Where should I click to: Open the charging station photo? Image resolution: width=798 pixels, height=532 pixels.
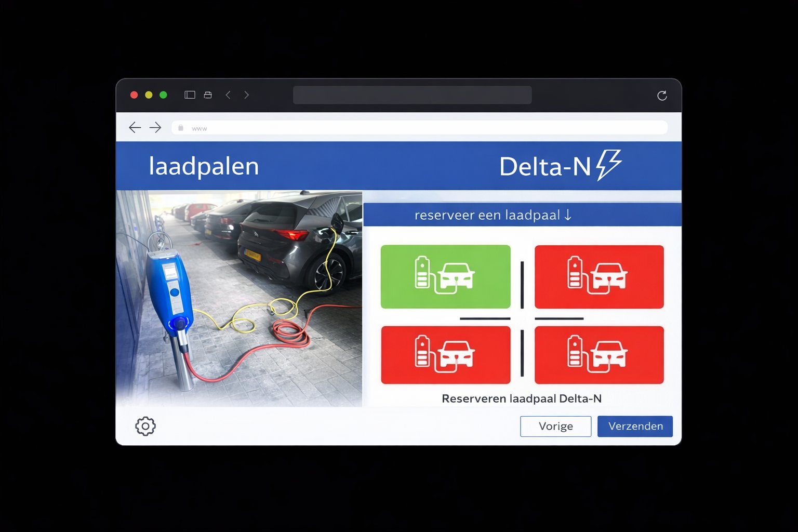(x=239, y=298)
